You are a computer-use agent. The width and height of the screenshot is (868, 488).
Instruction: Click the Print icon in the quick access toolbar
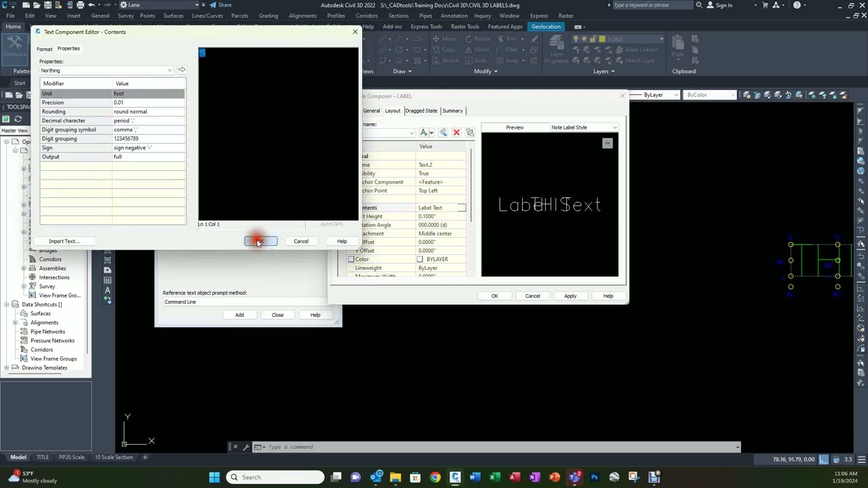(80, 5)
